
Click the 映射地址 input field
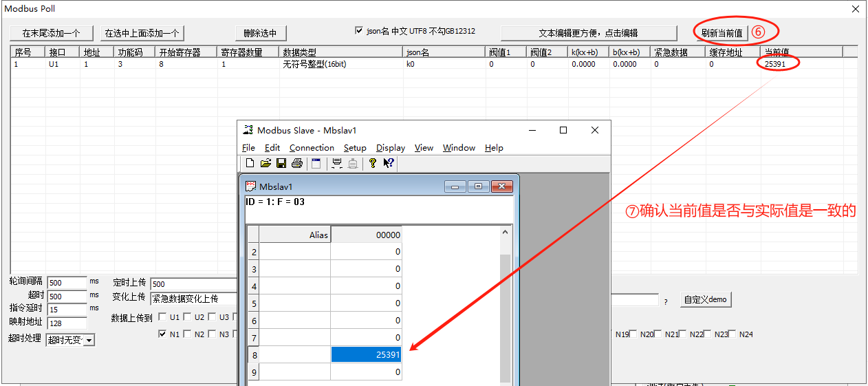67,323
